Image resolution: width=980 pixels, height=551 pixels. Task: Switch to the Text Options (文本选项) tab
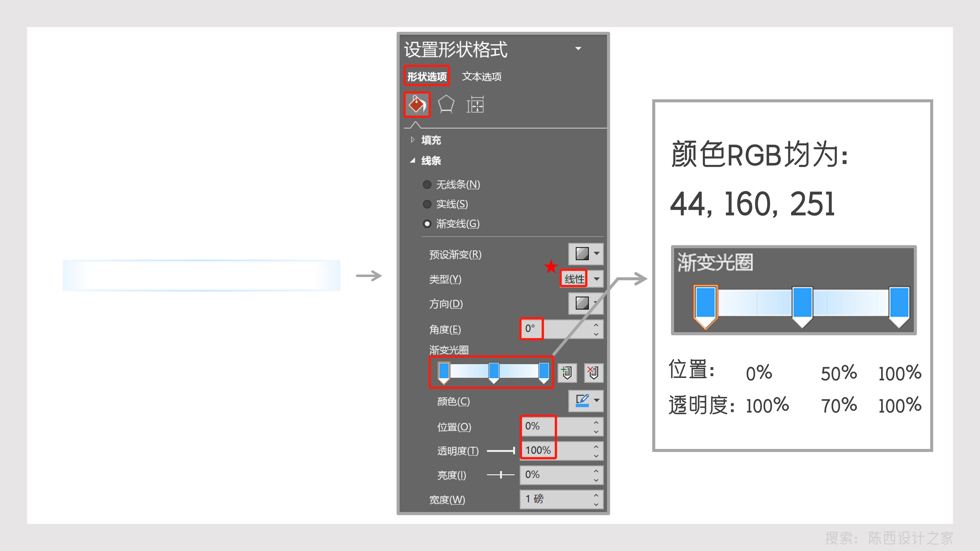coord(481,76)
